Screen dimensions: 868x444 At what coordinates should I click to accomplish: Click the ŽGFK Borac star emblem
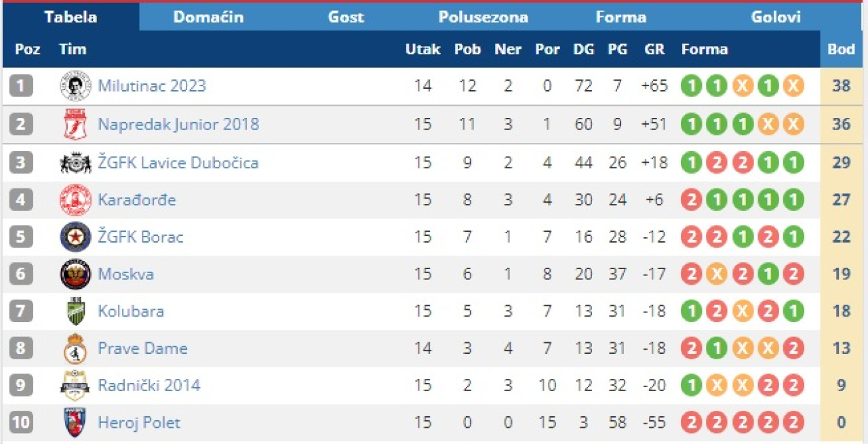pyautogui.click(x=75, y=237)
